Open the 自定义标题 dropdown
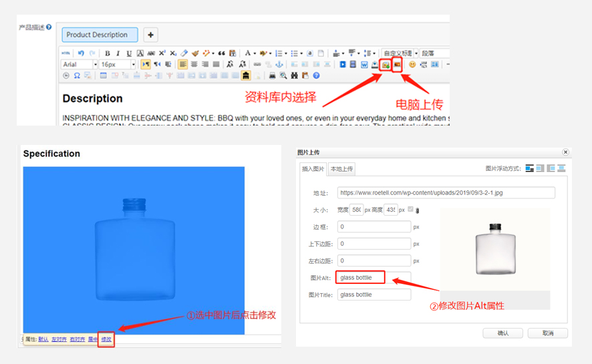The height and width of the screenshot is (364, 592). coord(416,53)
